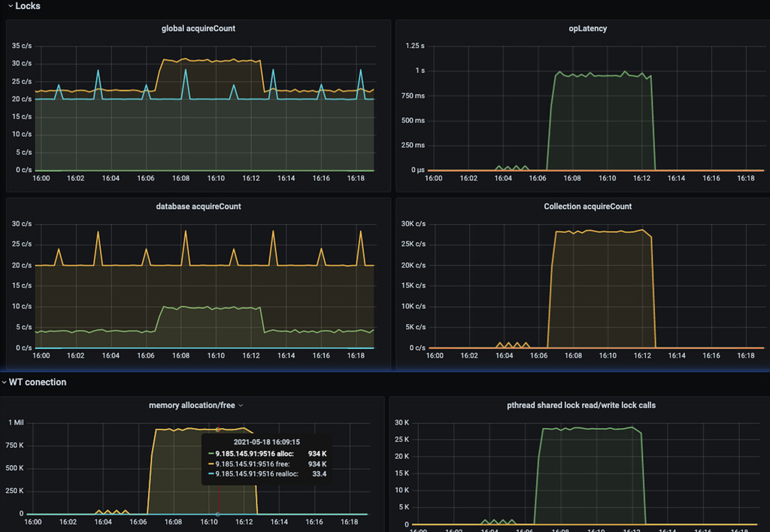
Task: Collapse the WT conection row chevron
Action: (5, 382)
